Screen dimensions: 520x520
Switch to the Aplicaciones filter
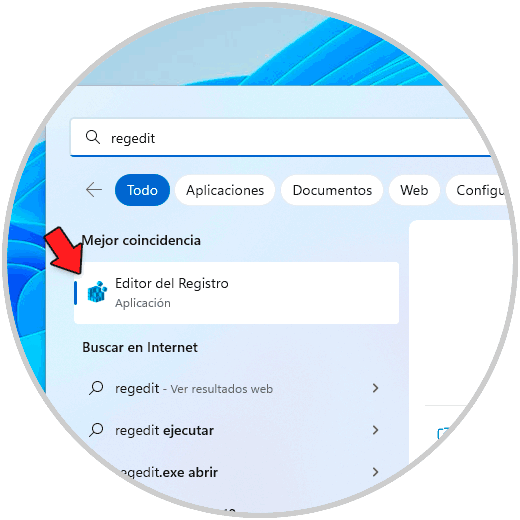click(x=225, y=190)
